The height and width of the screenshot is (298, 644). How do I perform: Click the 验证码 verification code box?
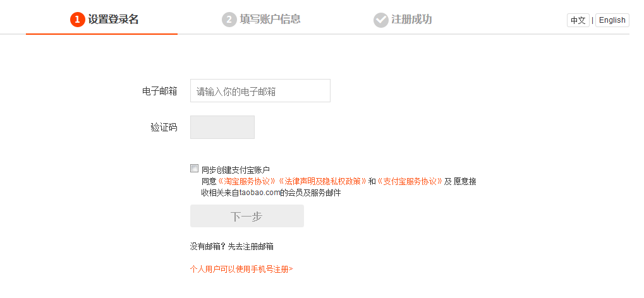click(222, 127)
